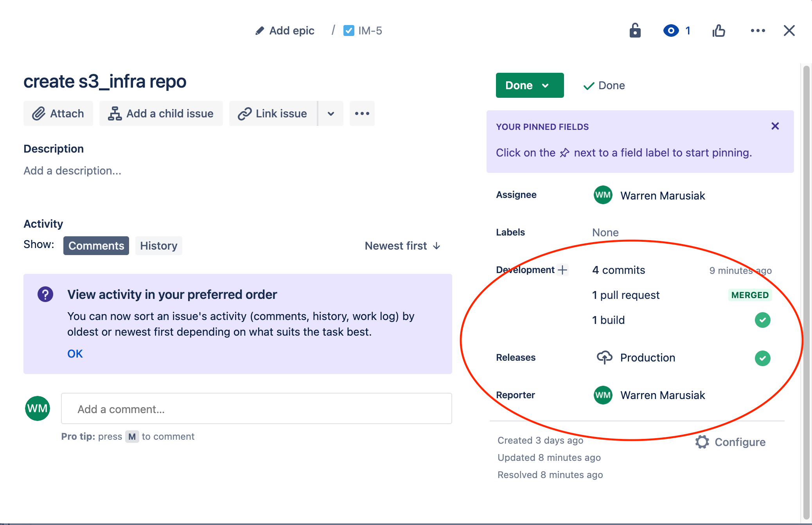Image resolution: width=812 pixels, height=525 pixels.
Task: Click the link chain icon for Link issue
Action: [x=244, y=113]
